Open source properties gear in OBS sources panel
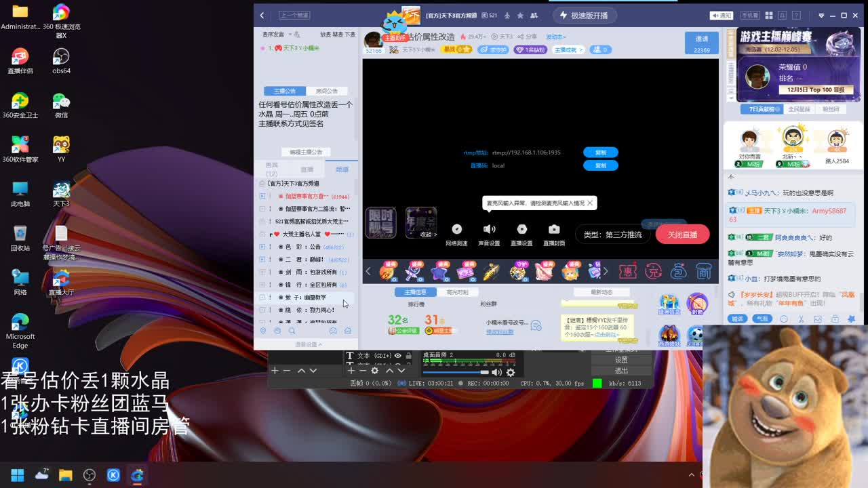The image size is (868, 488). tap(374, 371)
